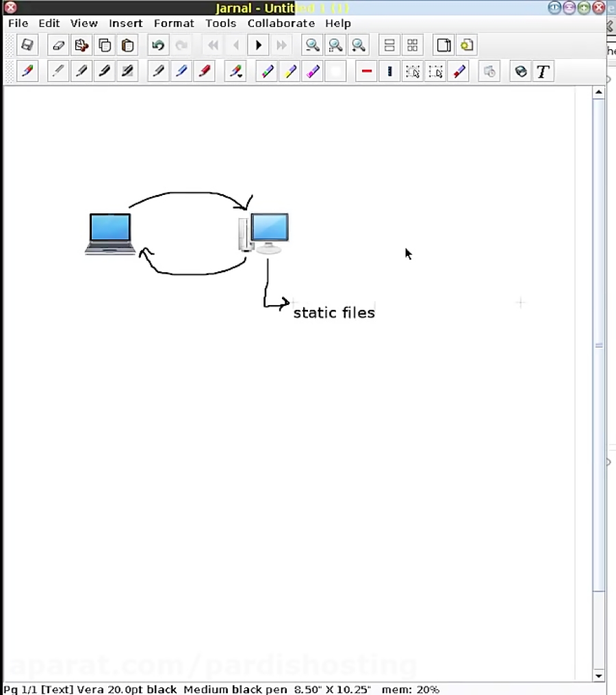Image resolution: width=616 pixels, height=695 pixels.
Task: Select the red pen tool
Action: pos(205,70)
